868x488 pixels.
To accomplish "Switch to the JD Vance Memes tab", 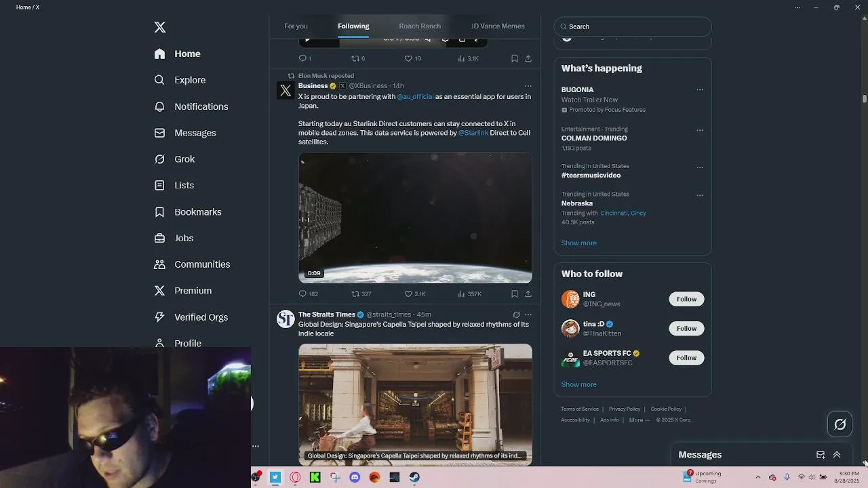I will [498, 26].
